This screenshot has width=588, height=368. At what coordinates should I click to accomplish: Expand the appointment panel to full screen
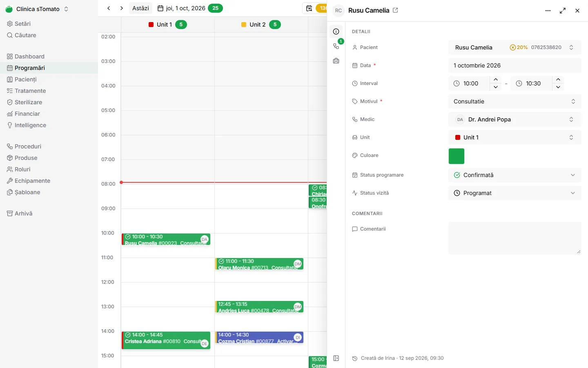click(563, 11)
